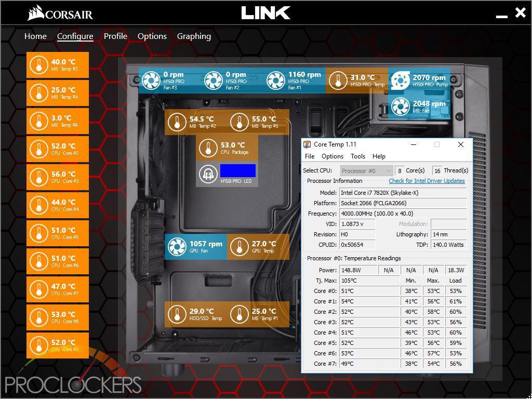The width and height of the screenshot is (532, 399).
Task: Click the Power value 148.8W
Action: 358,270
